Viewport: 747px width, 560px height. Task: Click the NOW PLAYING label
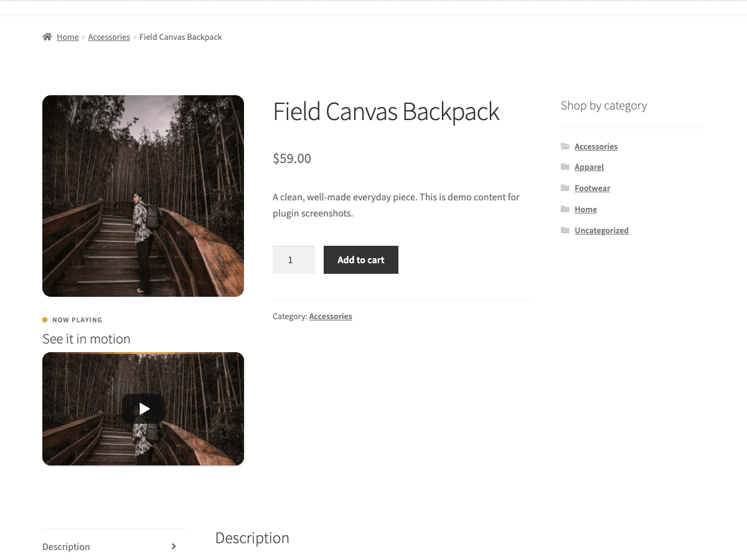tap(77, 320)
